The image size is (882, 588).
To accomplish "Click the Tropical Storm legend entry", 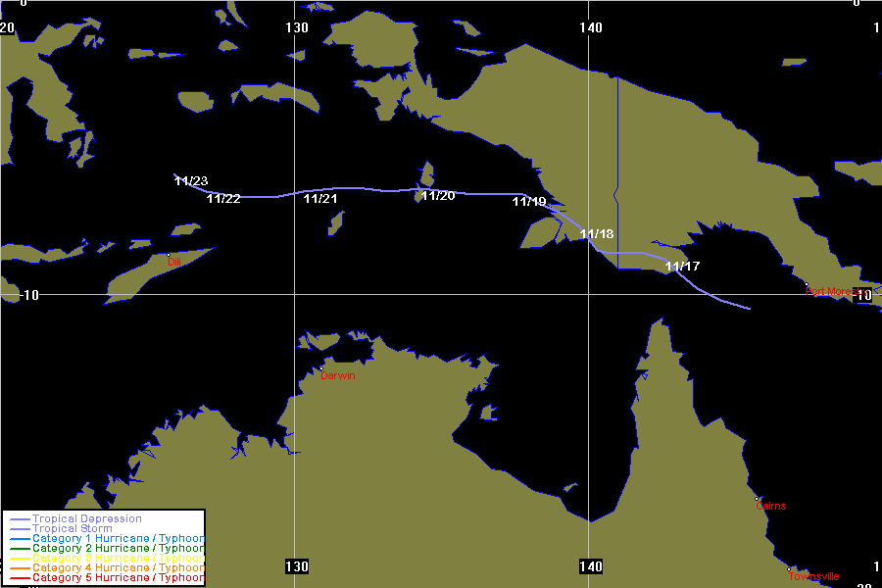I will click(72, 529).
